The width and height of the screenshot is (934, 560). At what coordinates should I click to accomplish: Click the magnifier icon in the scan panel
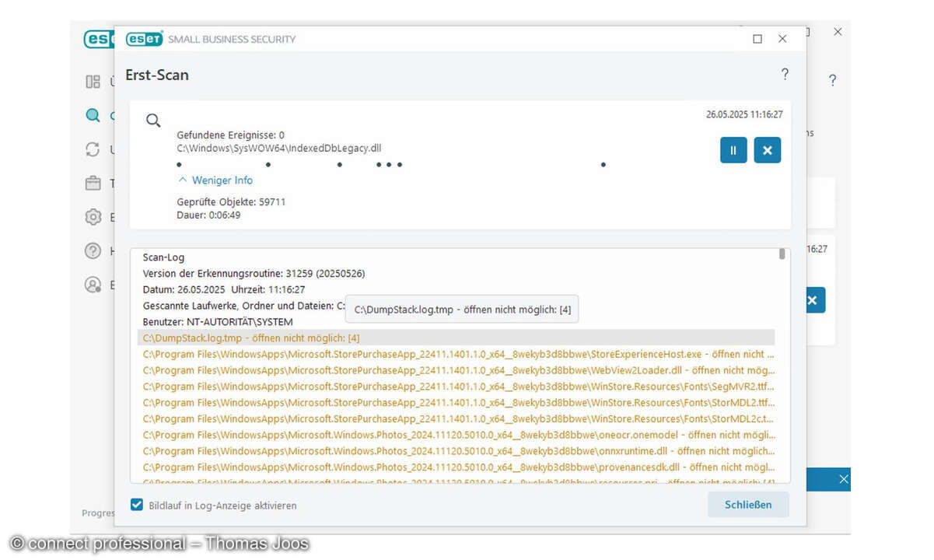point(153,120)
